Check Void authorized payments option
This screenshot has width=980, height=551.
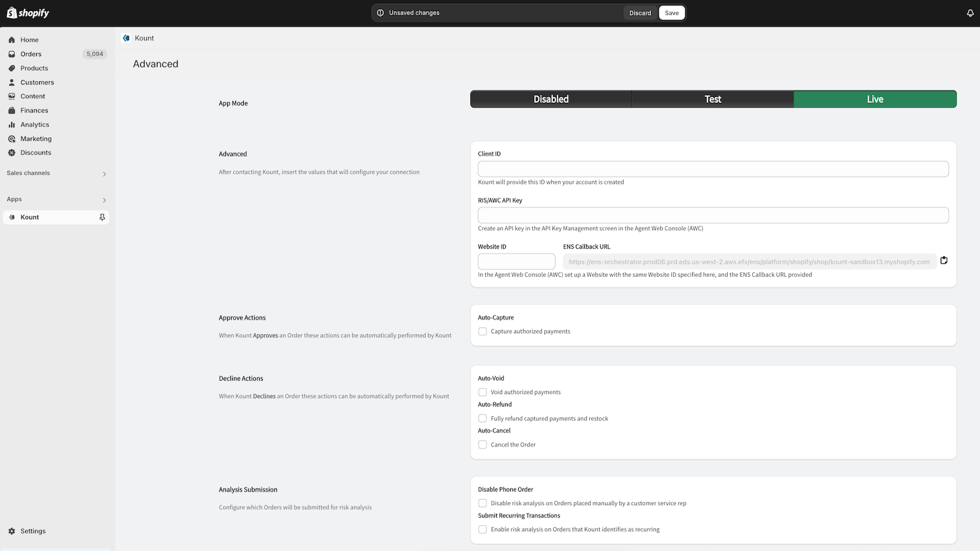483,392
